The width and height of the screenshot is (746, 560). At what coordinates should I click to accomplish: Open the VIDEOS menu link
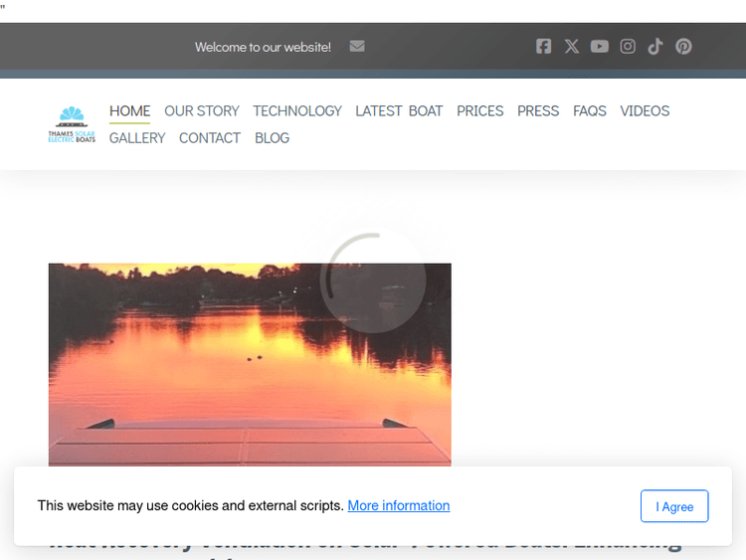pos(645,111)
